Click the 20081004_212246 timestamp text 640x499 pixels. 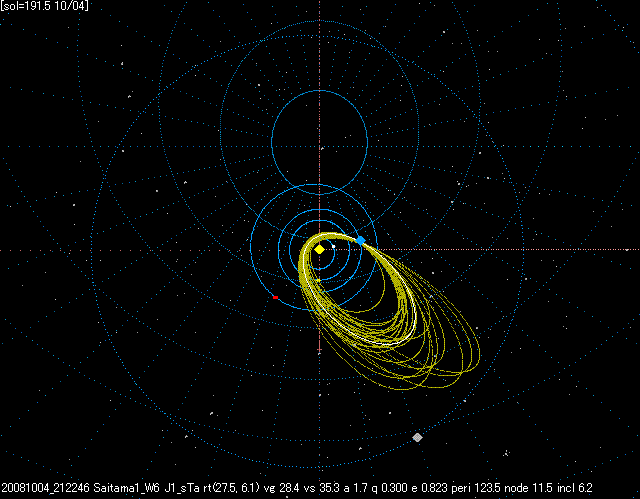45,488
